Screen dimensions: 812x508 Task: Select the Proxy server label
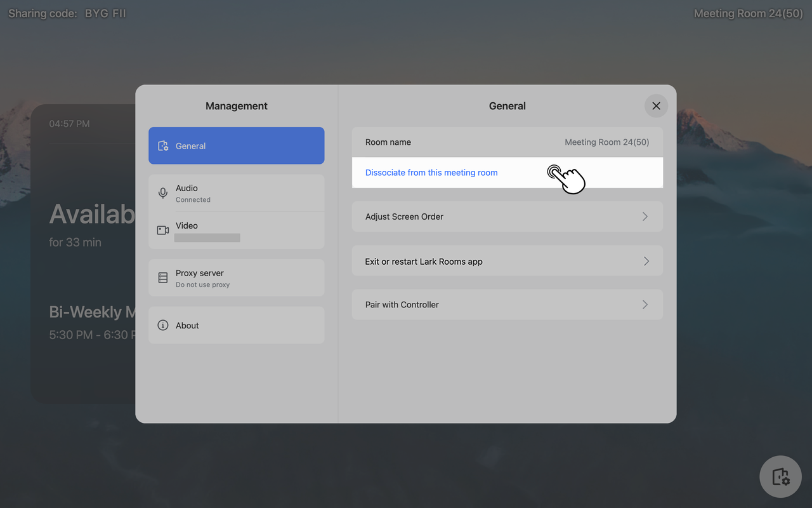click(x=199, y=273)
